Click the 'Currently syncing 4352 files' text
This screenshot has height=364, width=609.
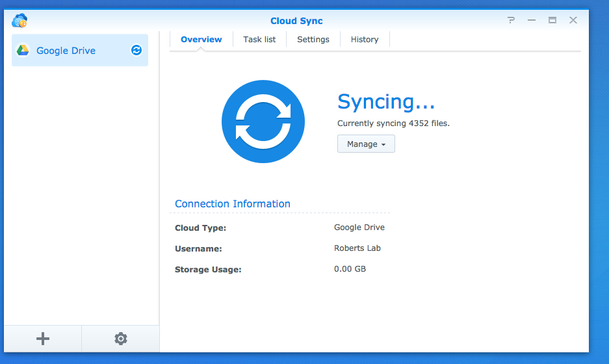[x=393, y=123]
